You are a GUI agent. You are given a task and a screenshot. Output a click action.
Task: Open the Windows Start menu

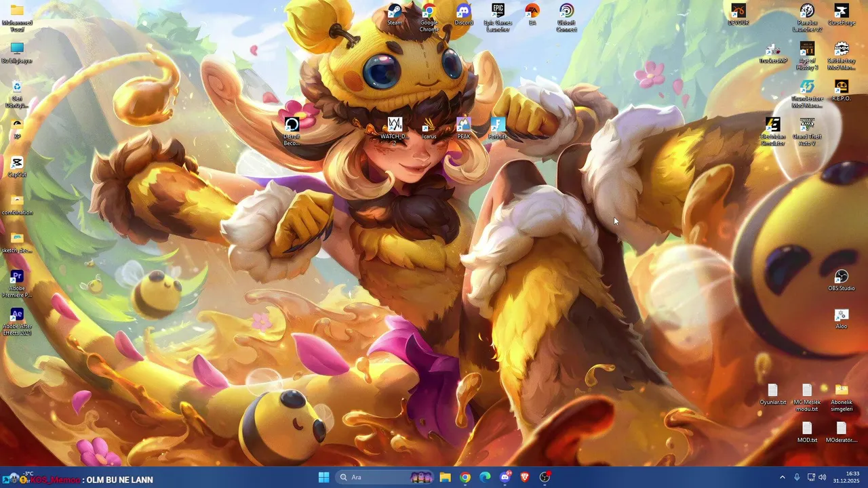tap(323, 477)
